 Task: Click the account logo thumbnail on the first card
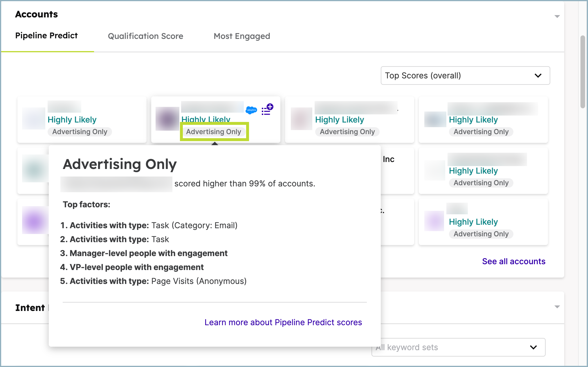[x=33, y=118]
